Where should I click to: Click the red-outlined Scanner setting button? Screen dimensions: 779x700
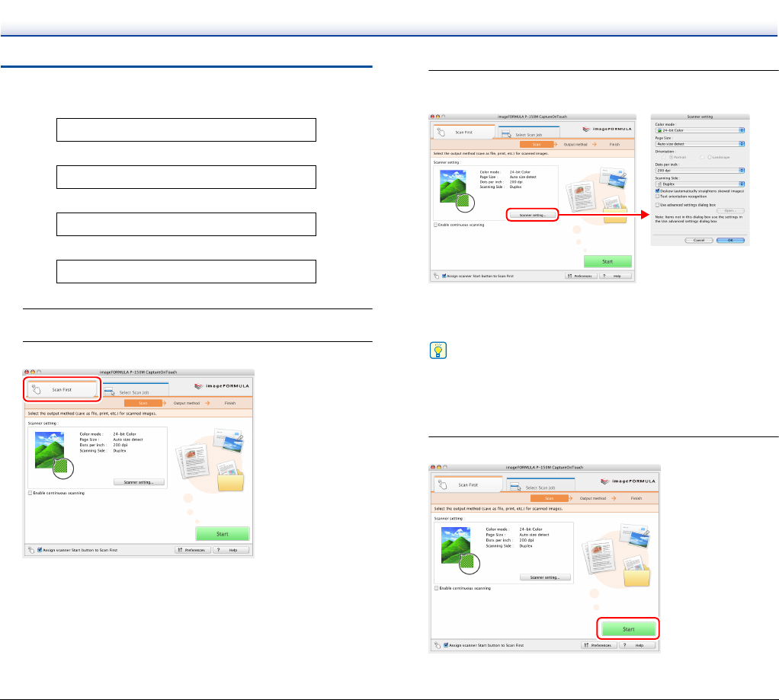point(533,216)
